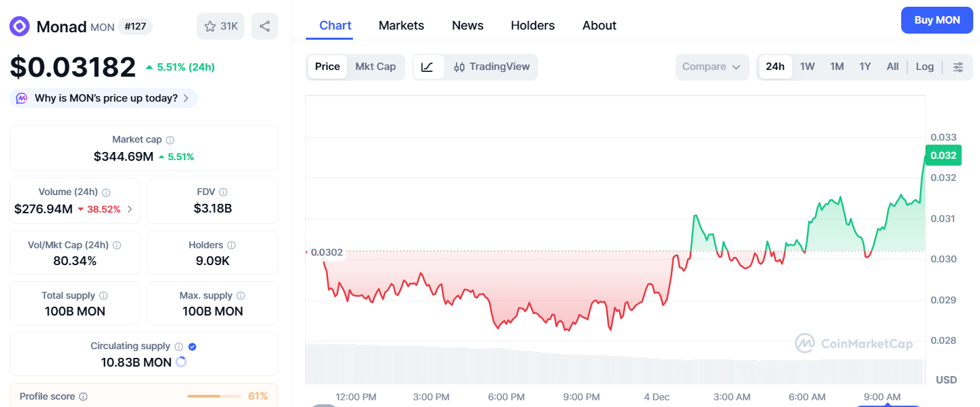Click info icon beside Market cap label

(x=170, y=140)
